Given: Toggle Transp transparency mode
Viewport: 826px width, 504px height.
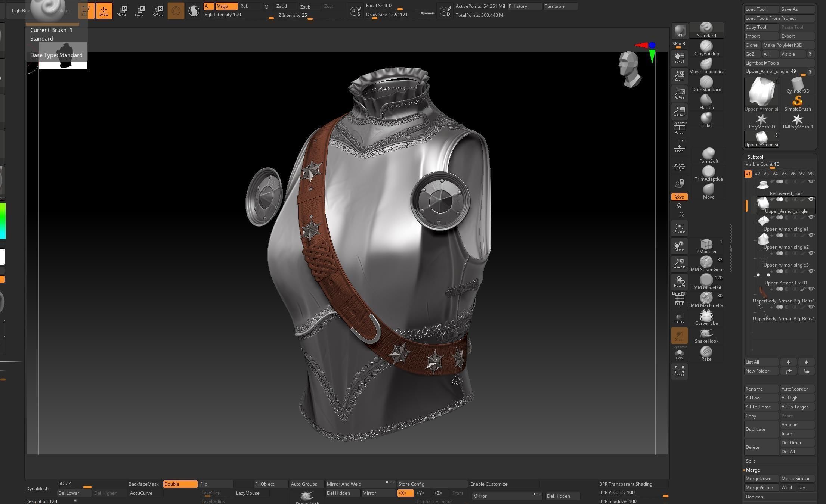Looking at the screenshot, I should click(x=679, y=318).
